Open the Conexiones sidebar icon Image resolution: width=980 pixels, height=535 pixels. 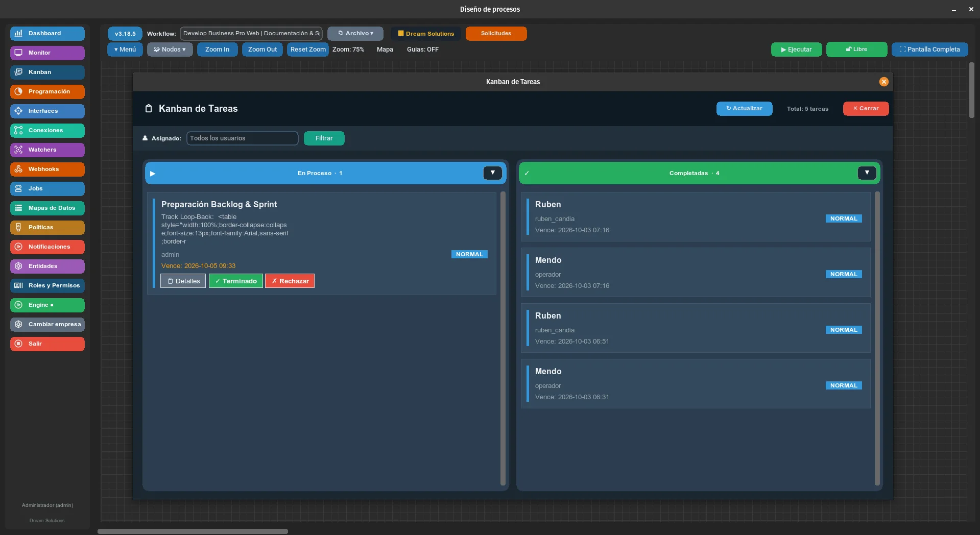pos(18,130)
